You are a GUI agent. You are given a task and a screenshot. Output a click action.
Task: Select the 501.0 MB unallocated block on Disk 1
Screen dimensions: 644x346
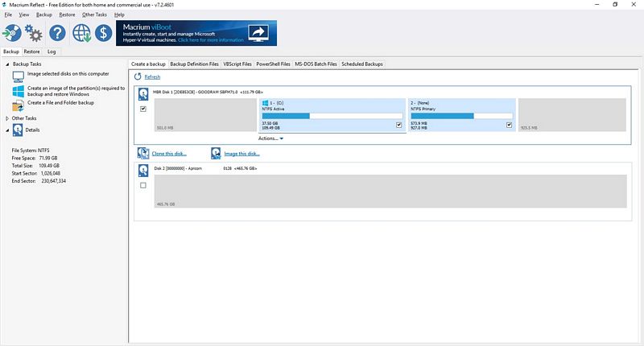coord(205,115)
